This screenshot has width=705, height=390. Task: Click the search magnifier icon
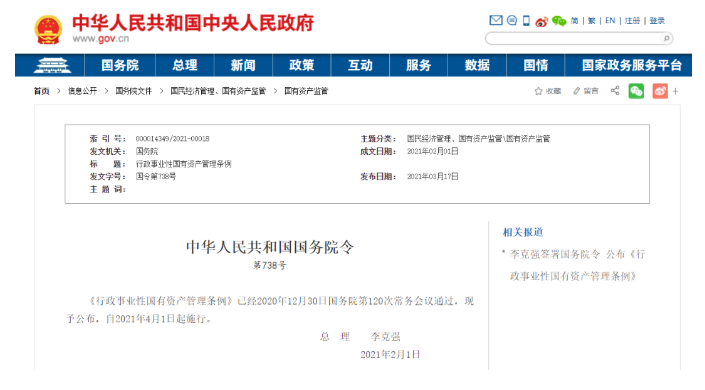pyautogui.click(x=666, y=38)
